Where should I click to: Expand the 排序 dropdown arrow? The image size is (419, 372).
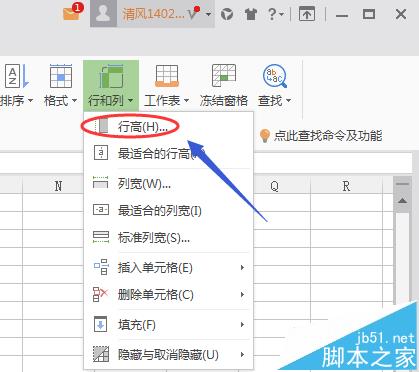click(x=30, y=100)
